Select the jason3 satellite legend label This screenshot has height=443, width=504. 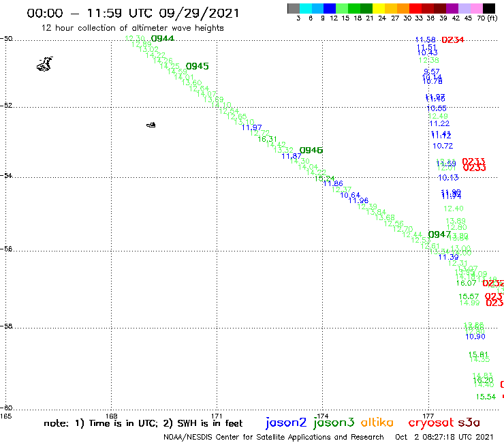(x=334, y=423)
